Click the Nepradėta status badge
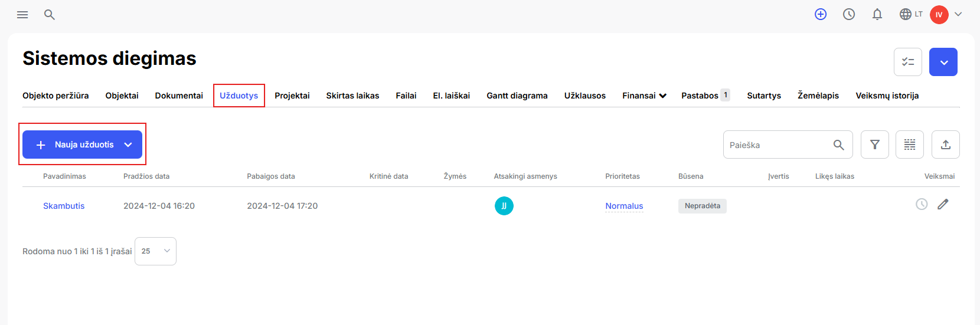This screenshot has height=325, width=980. pyautogui.click(x=703, y=206)
